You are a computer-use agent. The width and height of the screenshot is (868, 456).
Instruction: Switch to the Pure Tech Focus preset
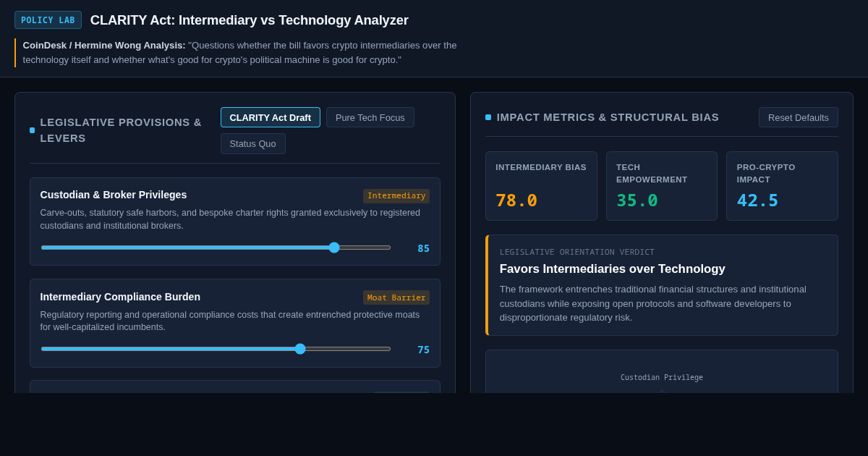click(x=370, y=117)
